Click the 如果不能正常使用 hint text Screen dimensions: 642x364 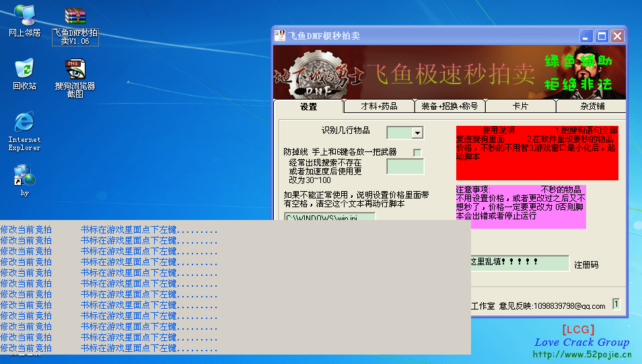pyautogui.click(x=356, y=199)
